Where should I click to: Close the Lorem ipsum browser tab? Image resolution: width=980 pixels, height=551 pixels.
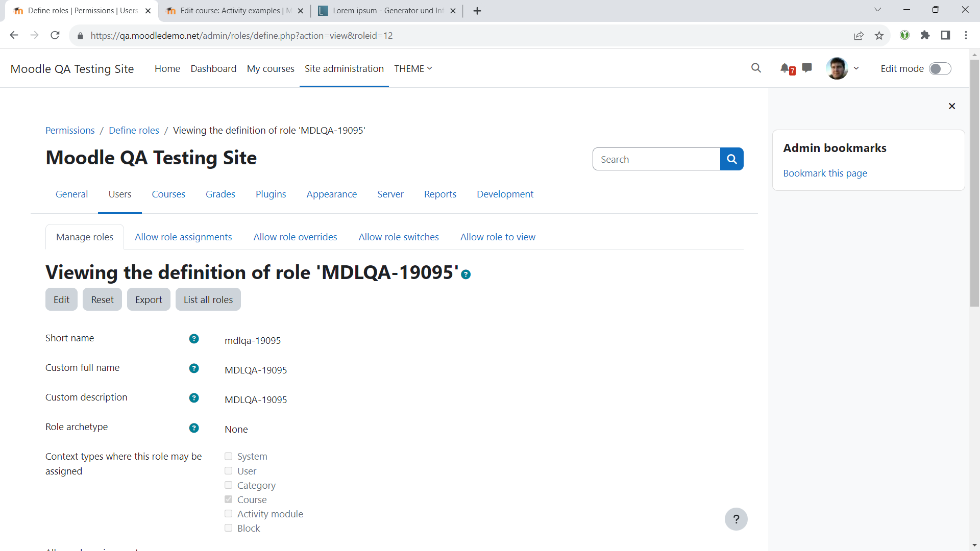click(453, 11)
